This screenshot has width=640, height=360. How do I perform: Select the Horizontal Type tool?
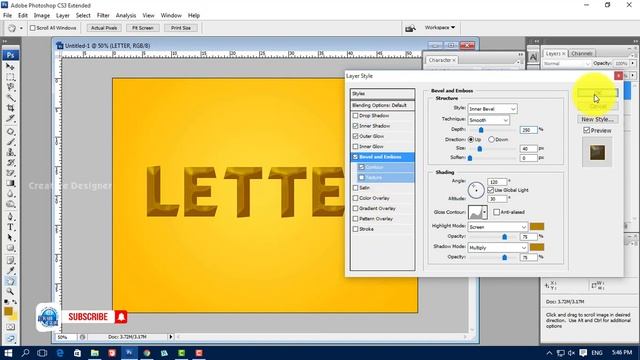[11, 227]
